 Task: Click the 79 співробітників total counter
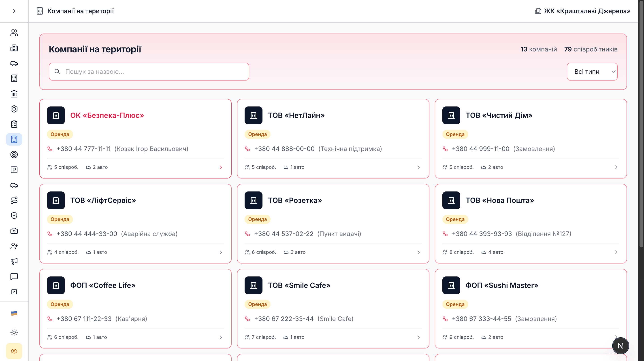(x=591, y=49)
